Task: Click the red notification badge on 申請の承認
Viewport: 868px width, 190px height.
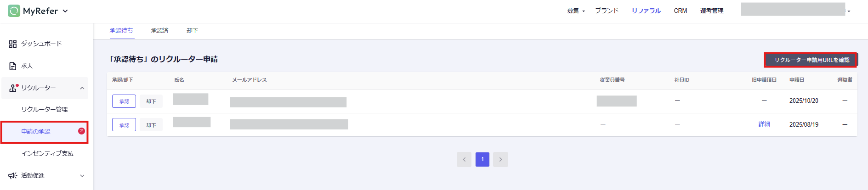Action: click(81, 131)
